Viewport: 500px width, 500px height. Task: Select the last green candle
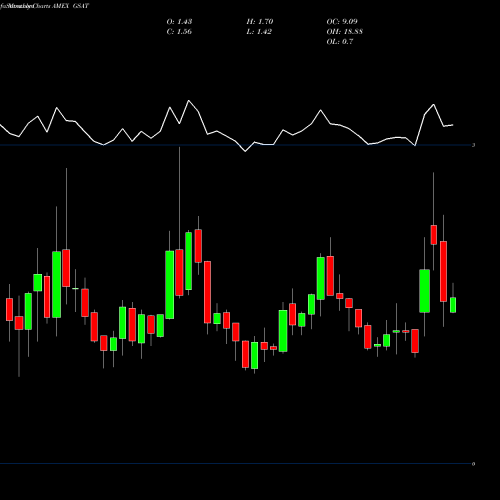pos(453,305)
